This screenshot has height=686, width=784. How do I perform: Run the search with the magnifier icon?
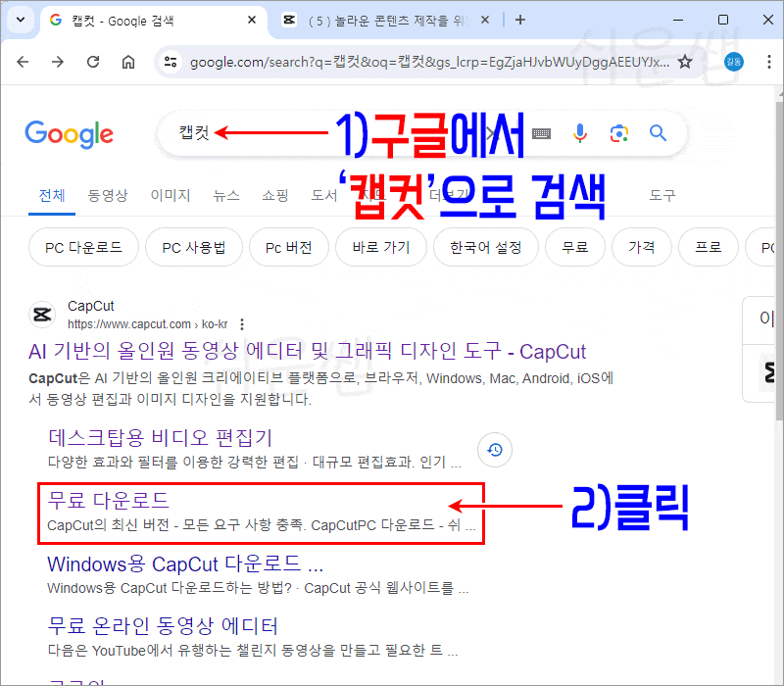(x=659, y=133)
